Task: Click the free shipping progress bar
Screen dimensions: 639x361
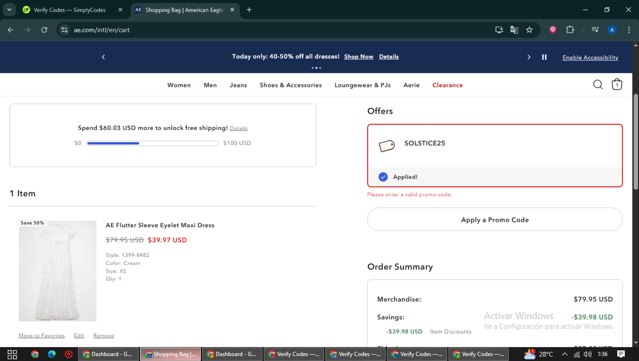Action: pyautogui.click(x=153, y=143)
